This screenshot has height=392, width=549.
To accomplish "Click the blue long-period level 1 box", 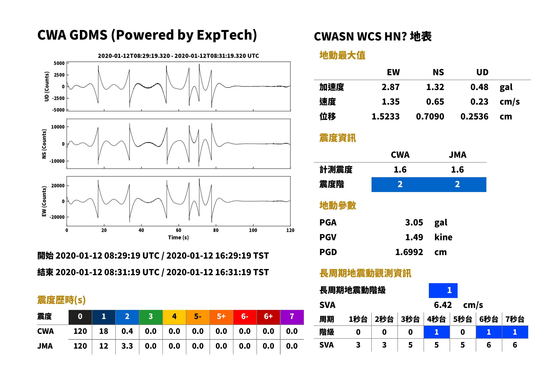I will tap(443, 290).
